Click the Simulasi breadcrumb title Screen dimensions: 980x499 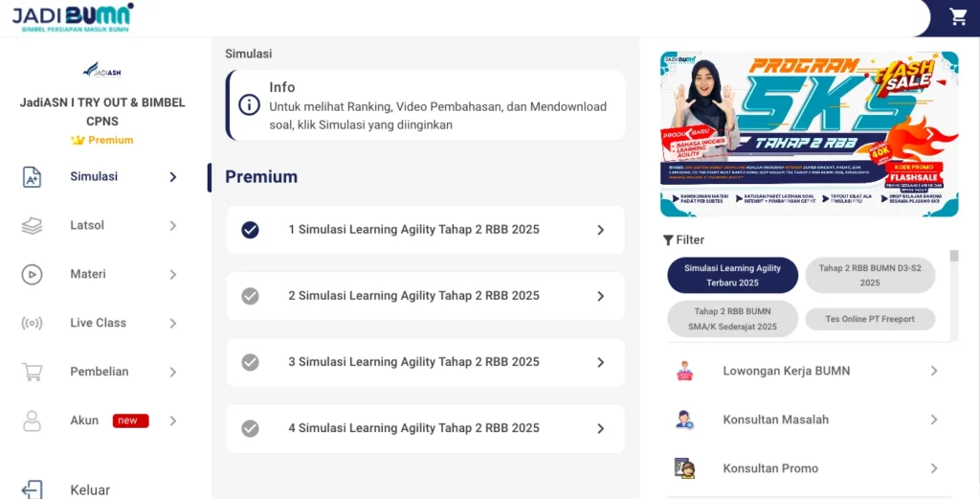(x=249, y=54)
